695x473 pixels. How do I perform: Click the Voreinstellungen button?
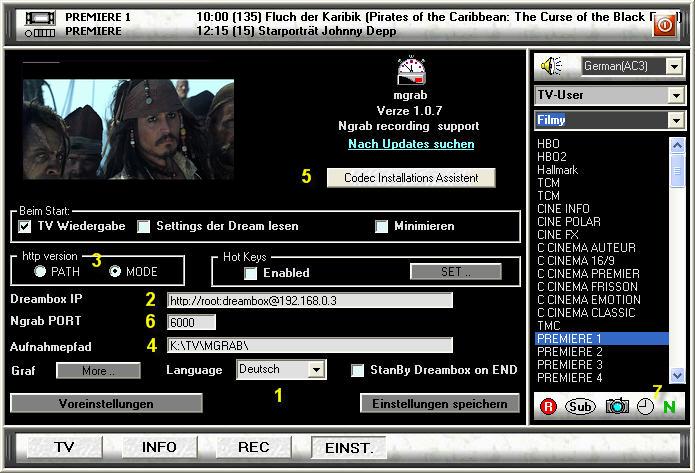(106, 403)
